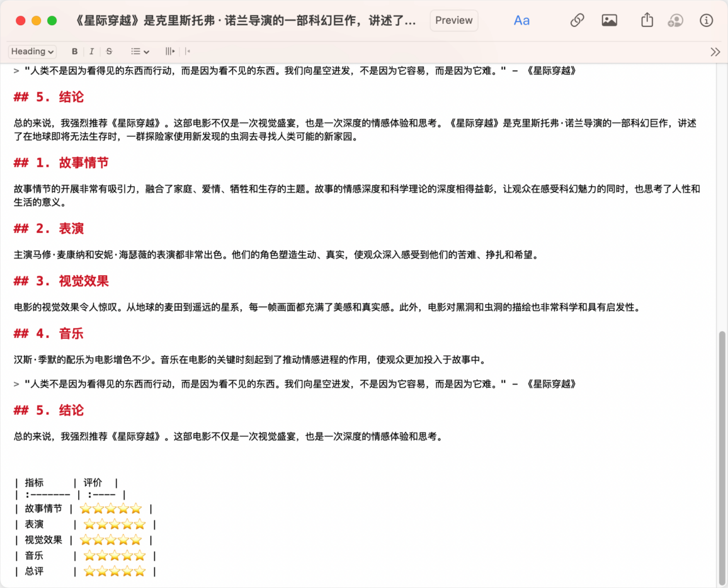Open the Aa font style settings
Viewport: 728px width, 588px height.
click(521, 20)
